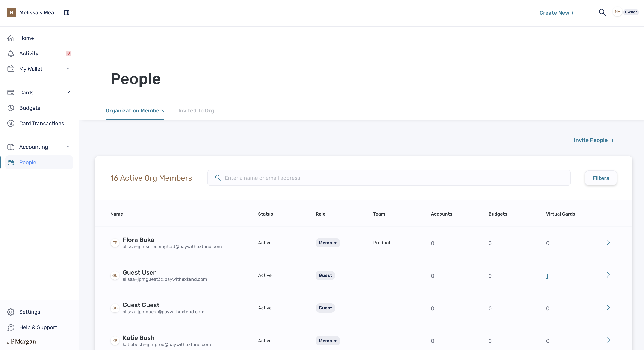This screenshot has height=350, width=644.
Task: Click the People group icon
Action: [11, 163]
